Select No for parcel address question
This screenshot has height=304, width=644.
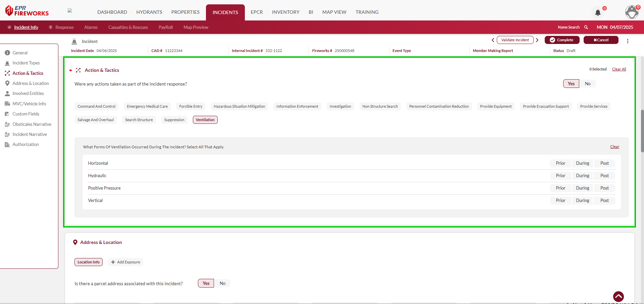tap(222, 284)
